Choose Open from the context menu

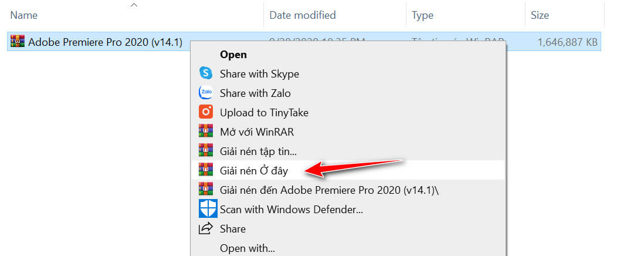(x=233, y=55)
